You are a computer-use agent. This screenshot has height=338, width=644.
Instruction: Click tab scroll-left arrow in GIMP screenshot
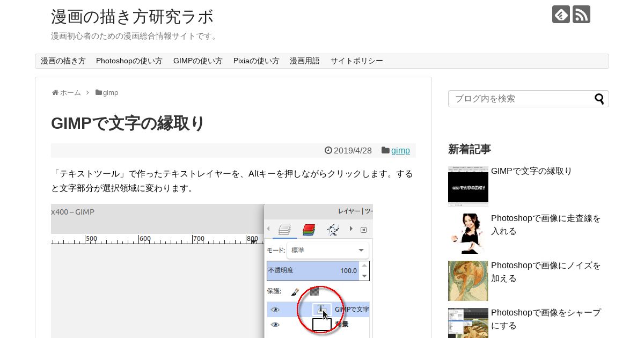tap(268, 229)
